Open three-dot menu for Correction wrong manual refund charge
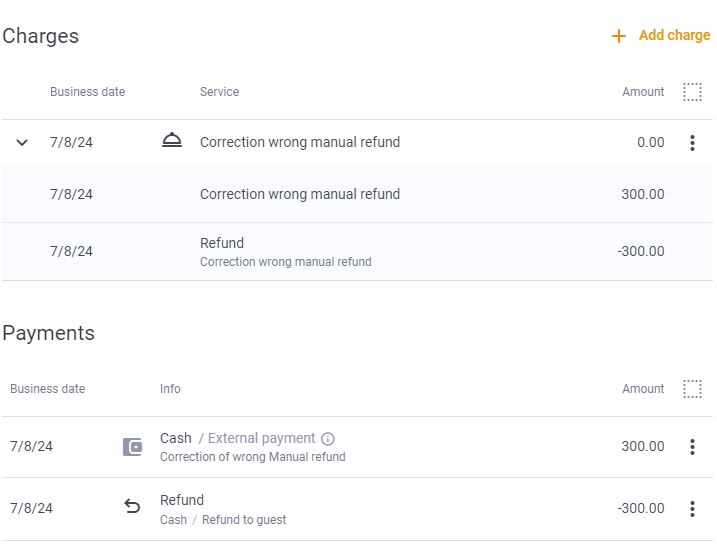Viewport: 717px width, 546px height. (x=692, y=143)
